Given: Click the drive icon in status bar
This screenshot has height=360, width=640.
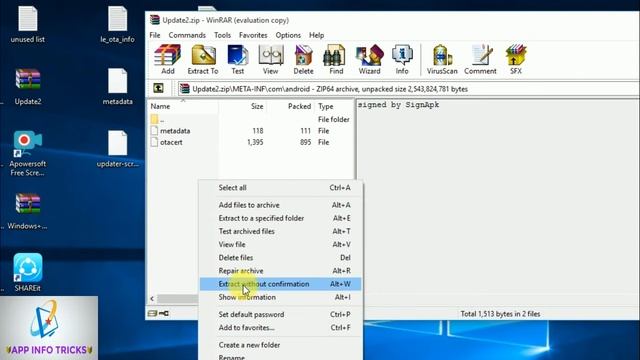Looking at the screenshot, I should pyautogui.click(x=152, y=313).
